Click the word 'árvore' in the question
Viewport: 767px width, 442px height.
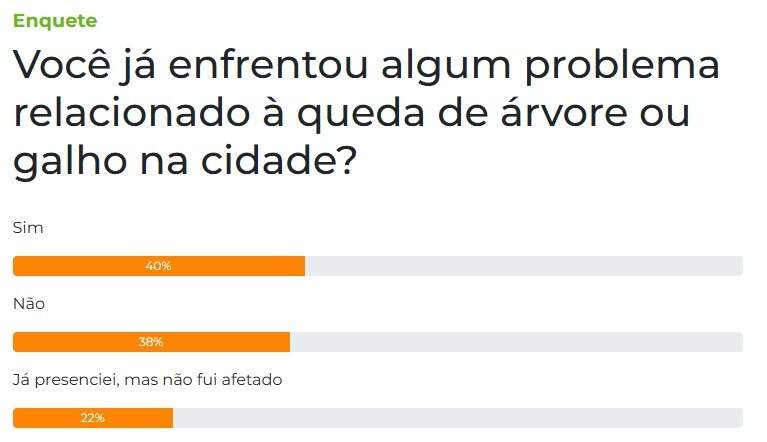coord(564,113)
